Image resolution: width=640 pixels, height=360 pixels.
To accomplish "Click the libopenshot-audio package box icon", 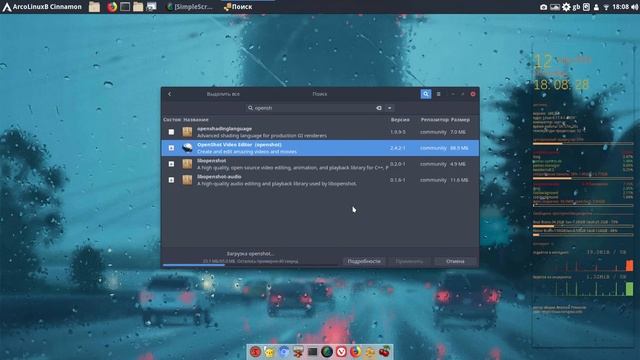I will pos(187,180).
